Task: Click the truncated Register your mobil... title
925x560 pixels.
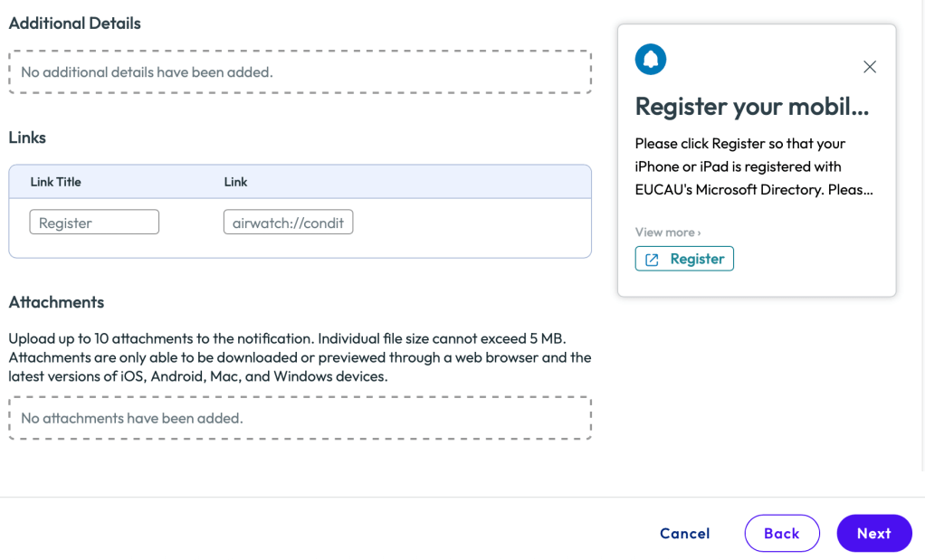Action: 752,107
